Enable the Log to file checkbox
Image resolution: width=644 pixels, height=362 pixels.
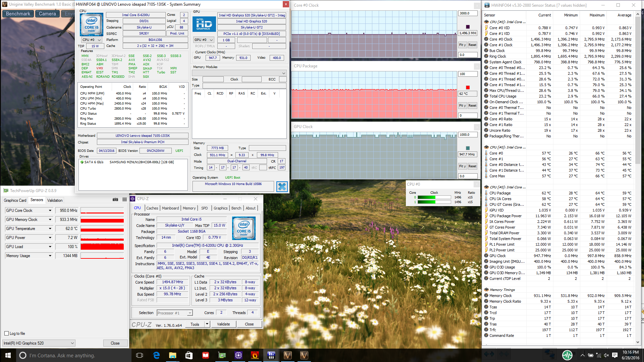(x=6, y=334)
